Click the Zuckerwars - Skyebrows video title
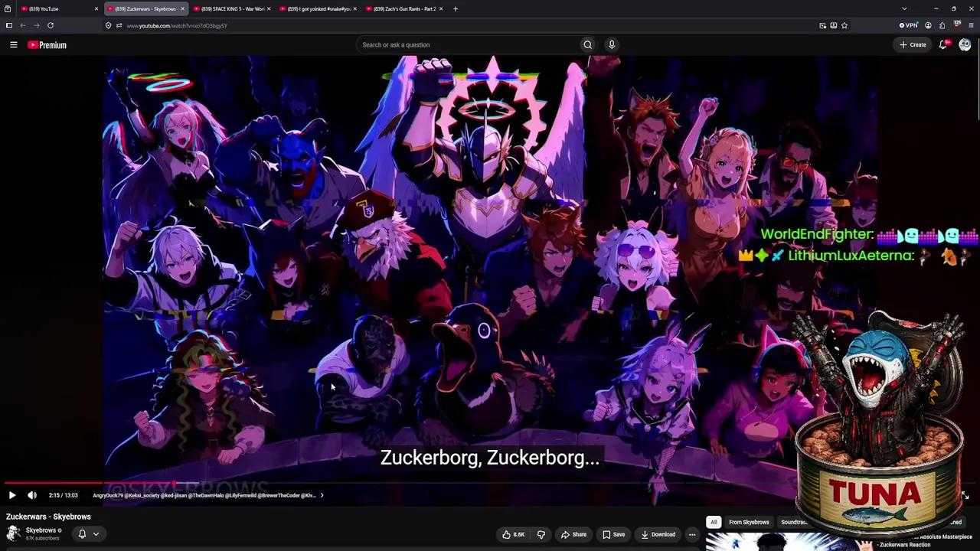Image resolution: width=980 pixels, height=551 pixels. (48, 517)
